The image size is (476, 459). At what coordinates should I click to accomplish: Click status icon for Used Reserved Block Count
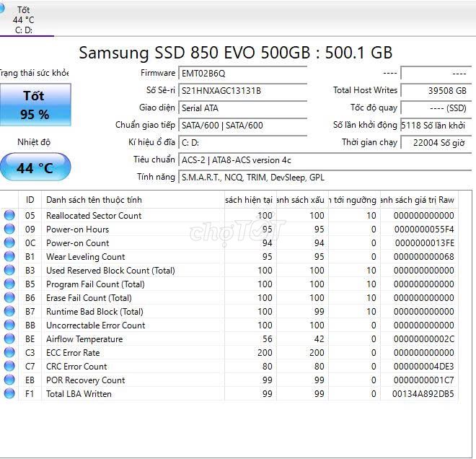click(x=9, y=270)
